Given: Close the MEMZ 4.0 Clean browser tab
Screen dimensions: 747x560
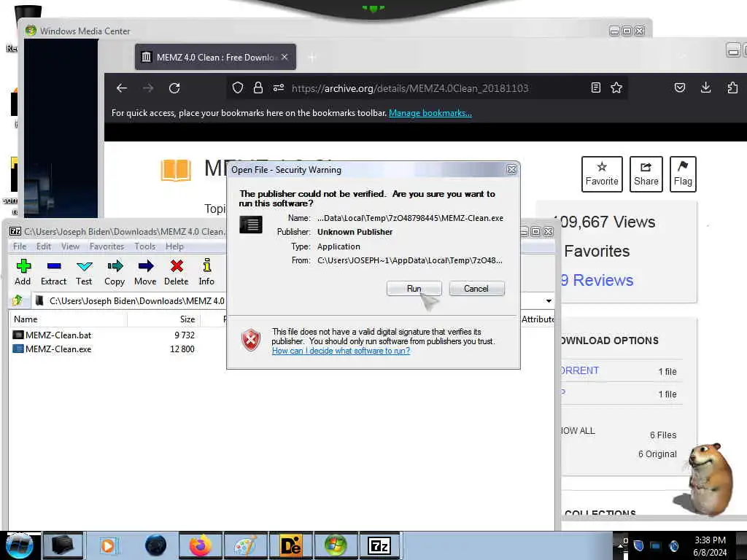Looking at the screenshot, I should point(285,57).
